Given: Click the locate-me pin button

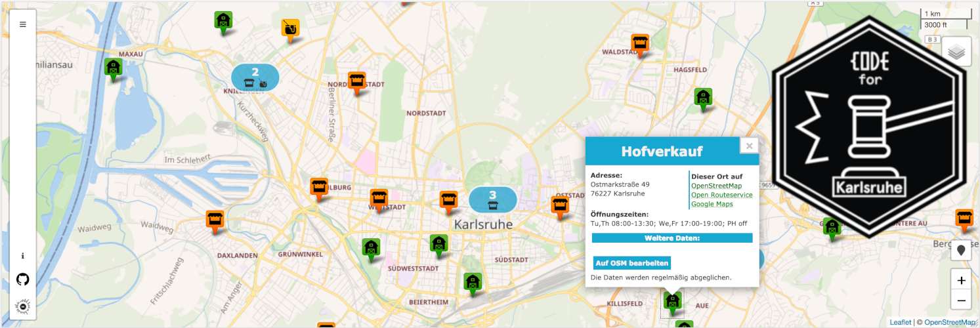Looking at the screenshot, I should click(961, 251).
